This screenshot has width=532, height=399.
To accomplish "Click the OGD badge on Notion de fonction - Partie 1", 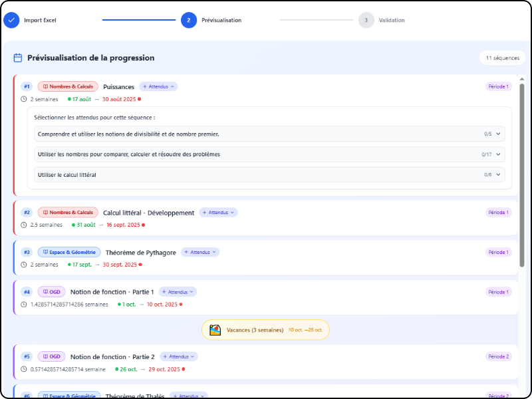I will pos(51,291).
